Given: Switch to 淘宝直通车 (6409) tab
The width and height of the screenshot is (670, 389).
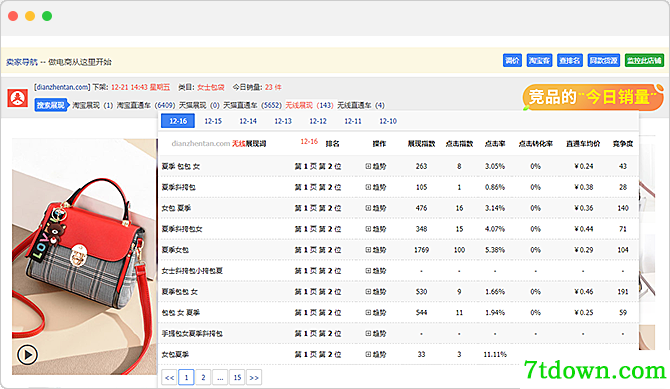Looking at the screenshot, I should [146, 105].
